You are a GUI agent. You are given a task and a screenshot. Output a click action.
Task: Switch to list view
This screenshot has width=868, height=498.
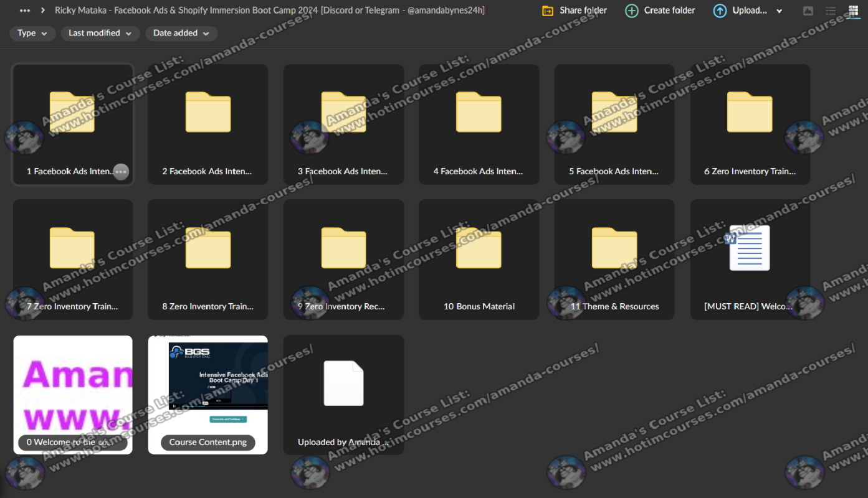pyautogui.click(x=831, y=11)
